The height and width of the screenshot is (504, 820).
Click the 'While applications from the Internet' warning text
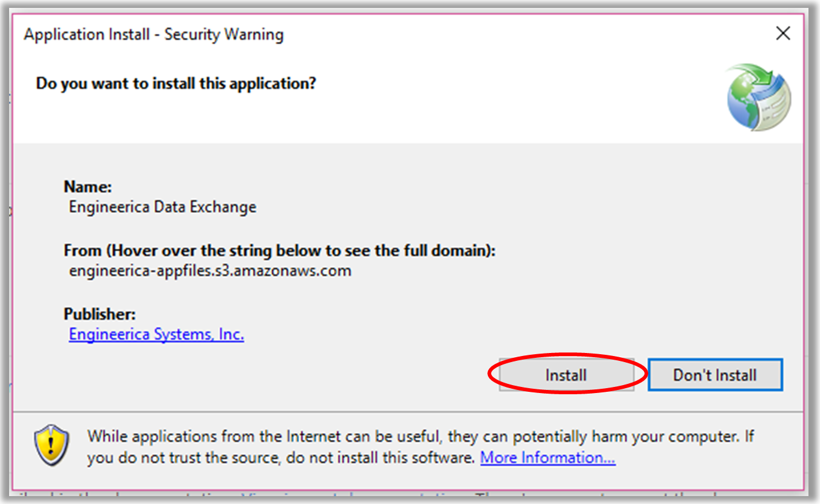(421, 446)
